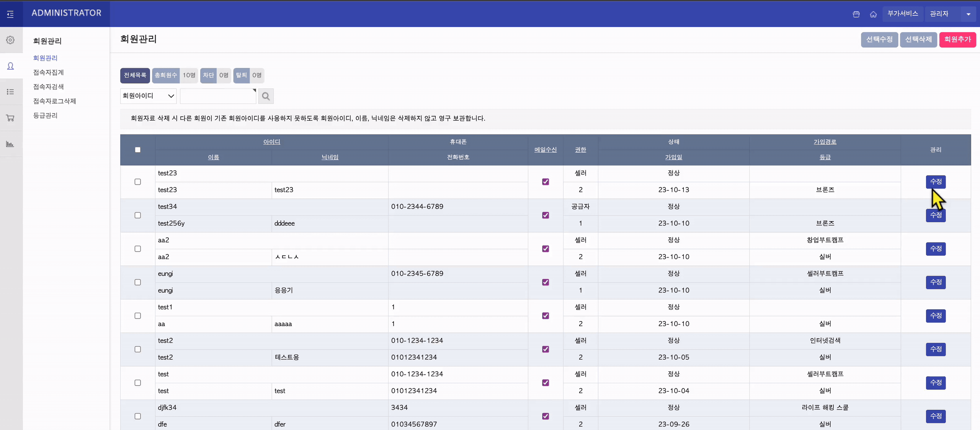Uncheck mail reception for eungi
The width and height of the screenshot is (980, 430).
click(546, 282)
